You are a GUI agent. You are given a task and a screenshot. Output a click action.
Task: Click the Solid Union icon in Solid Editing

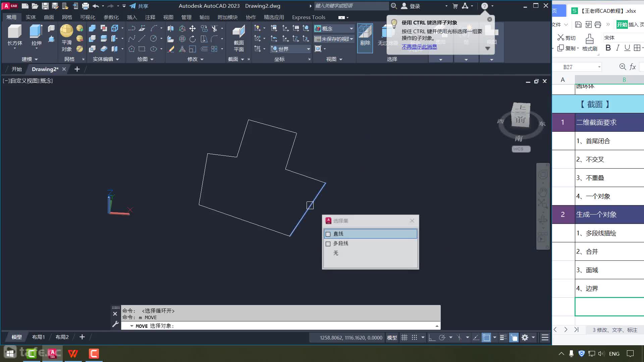pyautogui.click(x=92, y=28)
